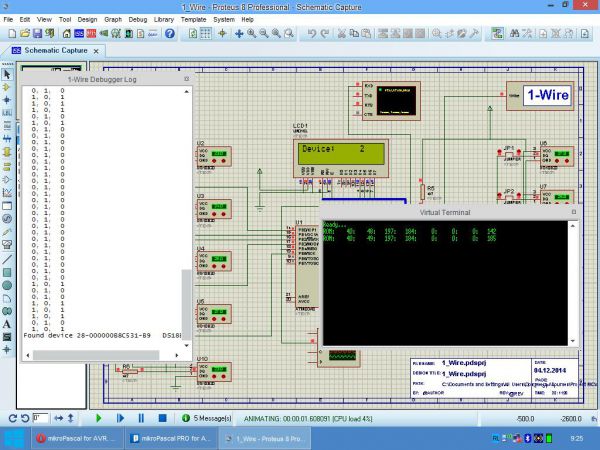Open Search and Tag binoculars icon
This screenshot has height=450, width=600.
pos(514,34)
